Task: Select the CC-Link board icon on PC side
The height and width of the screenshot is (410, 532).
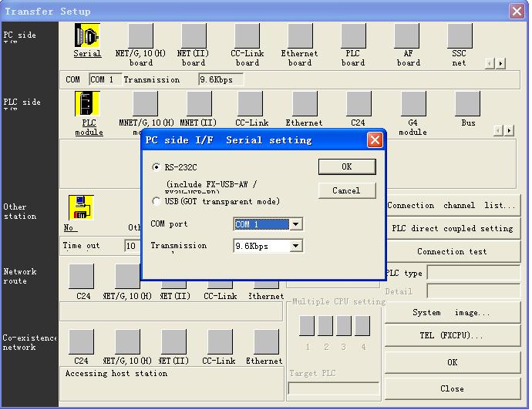Action: [x=247, y=36]
